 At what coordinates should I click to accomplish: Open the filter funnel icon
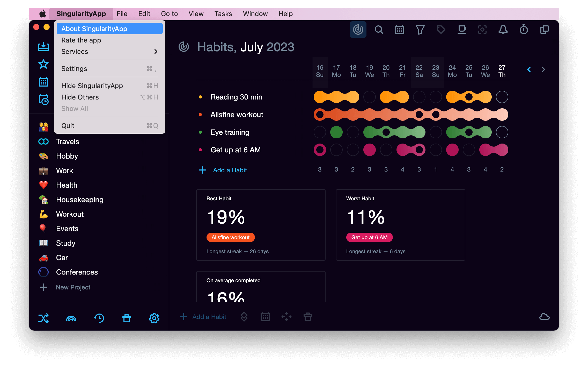[x=420, y=30]
